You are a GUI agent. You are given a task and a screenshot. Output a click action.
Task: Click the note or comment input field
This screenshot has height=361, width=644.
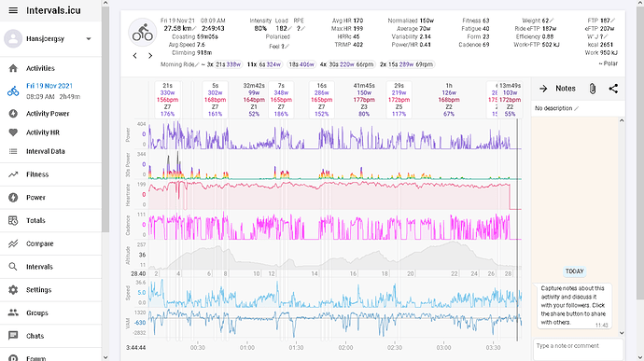pyautogui.click(x=579, y=349)
